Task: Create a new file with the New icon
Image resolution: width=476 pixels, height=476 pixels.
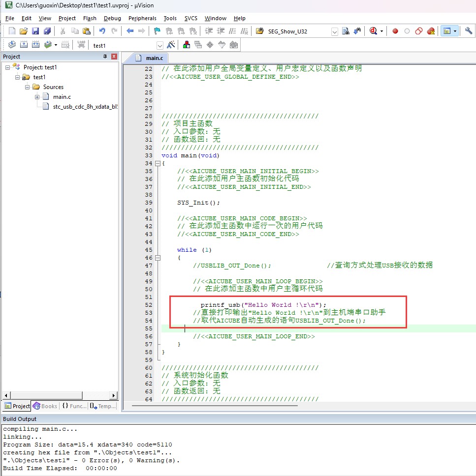Action: pyautogui.click(x=12, y=31)
